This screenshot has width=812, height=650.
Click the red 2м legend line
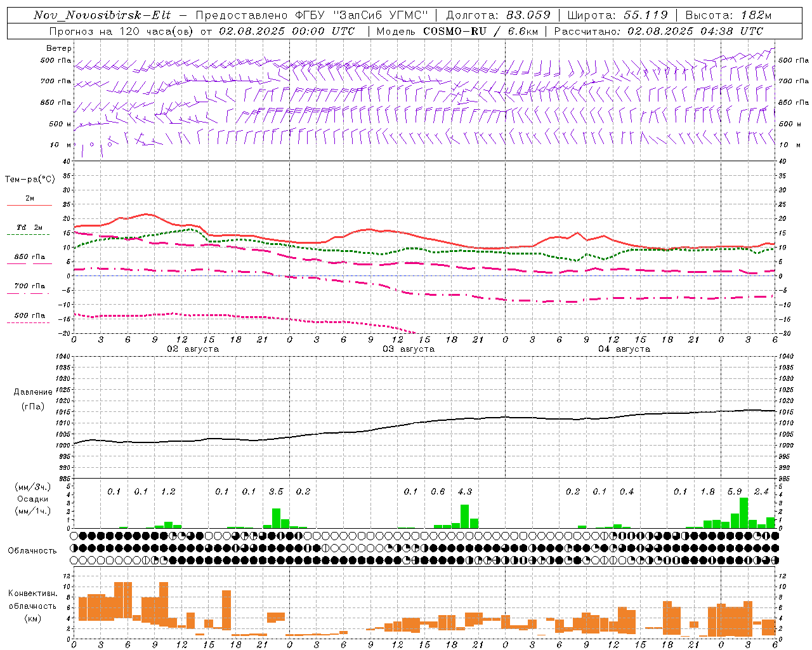pyautogui.click(x=29, y=205)
